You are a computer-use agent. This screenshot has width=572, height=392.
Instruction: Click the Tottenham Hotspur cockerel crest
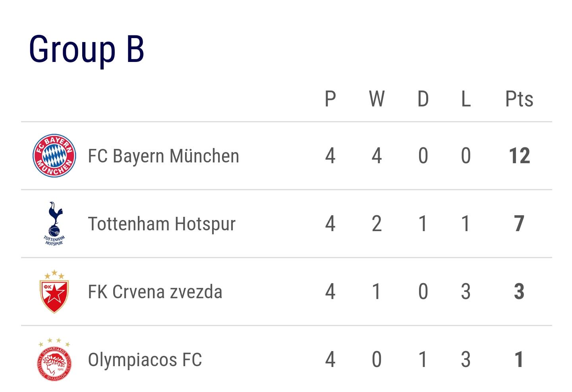[x=54, y=224]
